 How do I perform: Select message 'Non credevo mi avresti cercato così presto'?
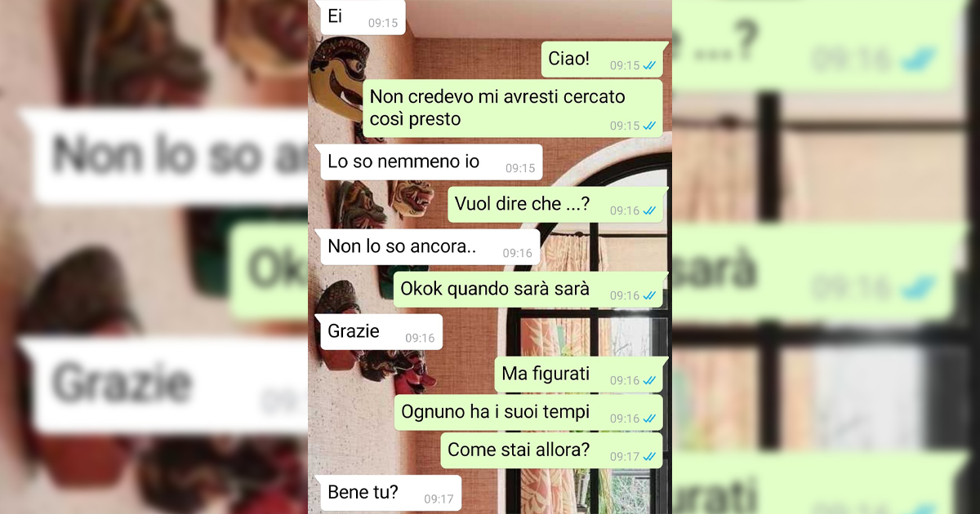pyautogui.click(x=511, y=108)
